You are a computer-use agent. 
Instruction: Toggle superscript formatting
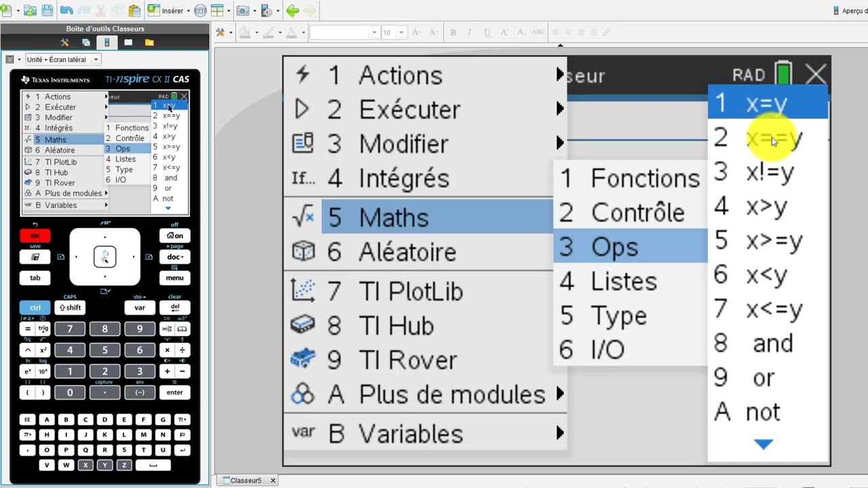[x=504, y=32]
